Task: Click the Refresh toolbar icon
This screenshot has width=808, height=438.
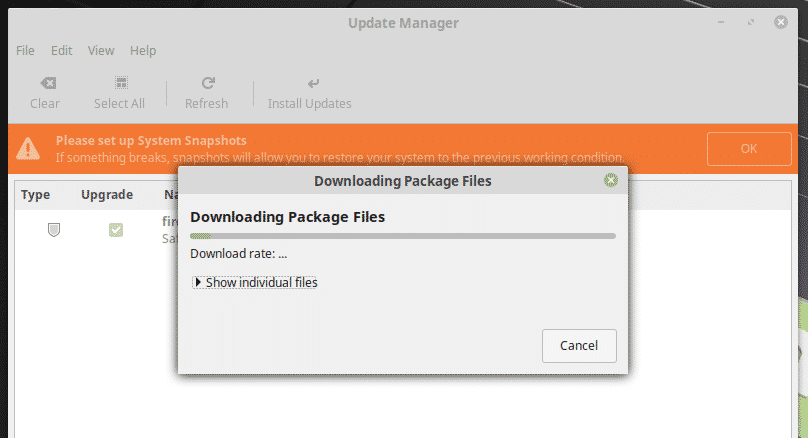Action: [207, 84]
